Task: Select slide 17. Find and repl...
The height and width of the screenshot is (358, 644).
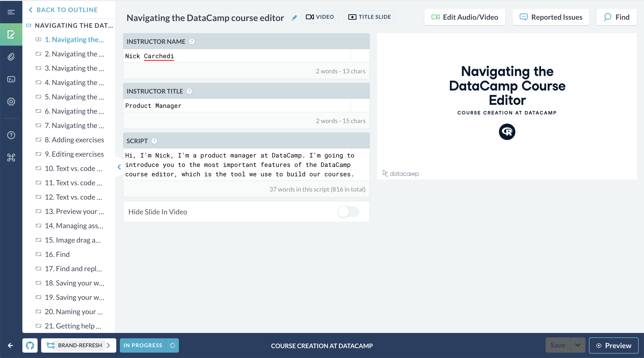Action: 73,268
